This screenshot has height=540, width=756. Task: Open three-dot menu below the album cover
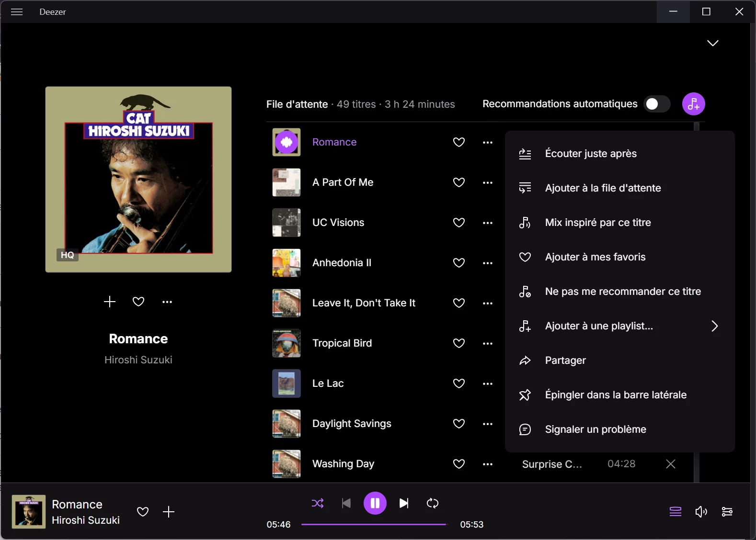click(x=167, y=302)
